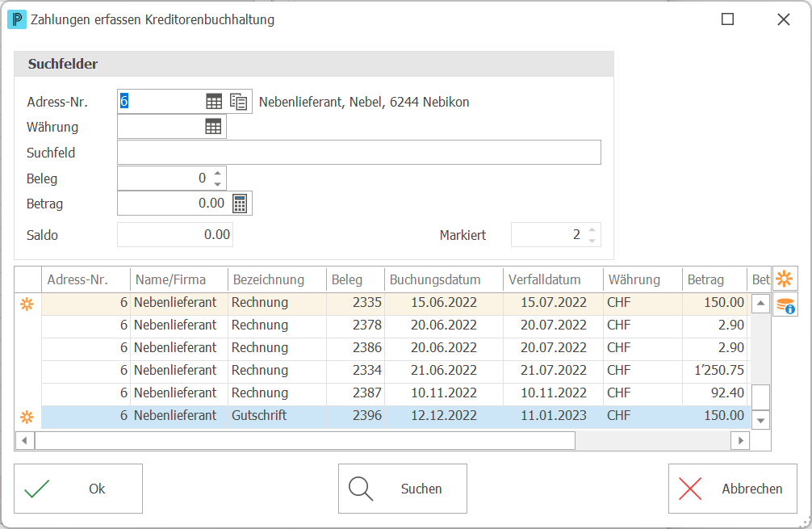Screen dimensions: 812x529
Task: Click the Suchfelder section header
Action: tap(314, 64)
